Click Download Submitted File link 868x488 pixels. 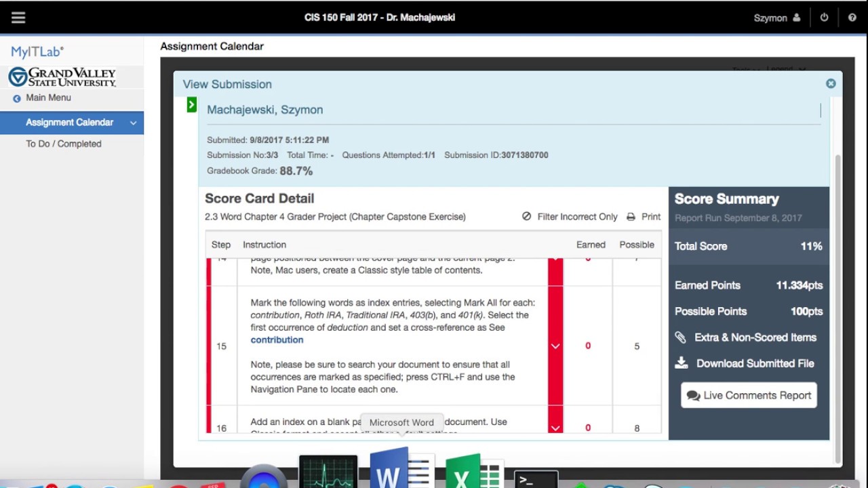(755, 363)
